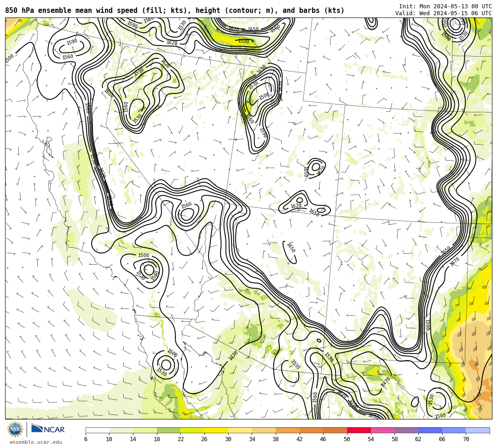Viewport: 497px width, 448px height.
Task: Click the colorbar label '62'
Action: pyautogui.click(x=418, y=439)
